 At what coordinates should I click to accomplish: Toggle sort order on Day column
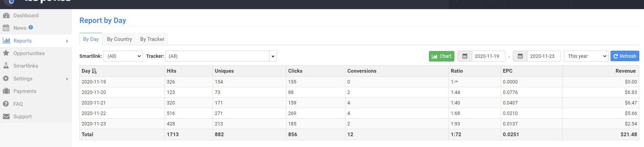pyautogui.click(x=94, y=71)
